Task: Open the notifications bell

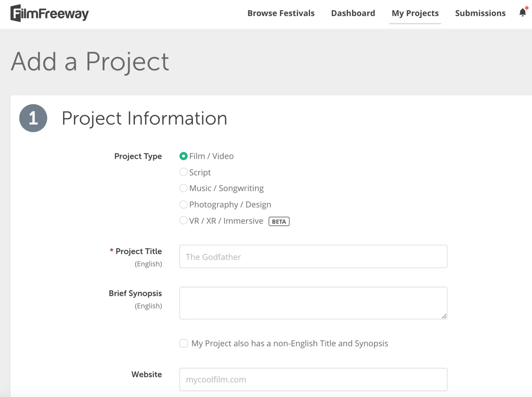Action: [523, 12]
